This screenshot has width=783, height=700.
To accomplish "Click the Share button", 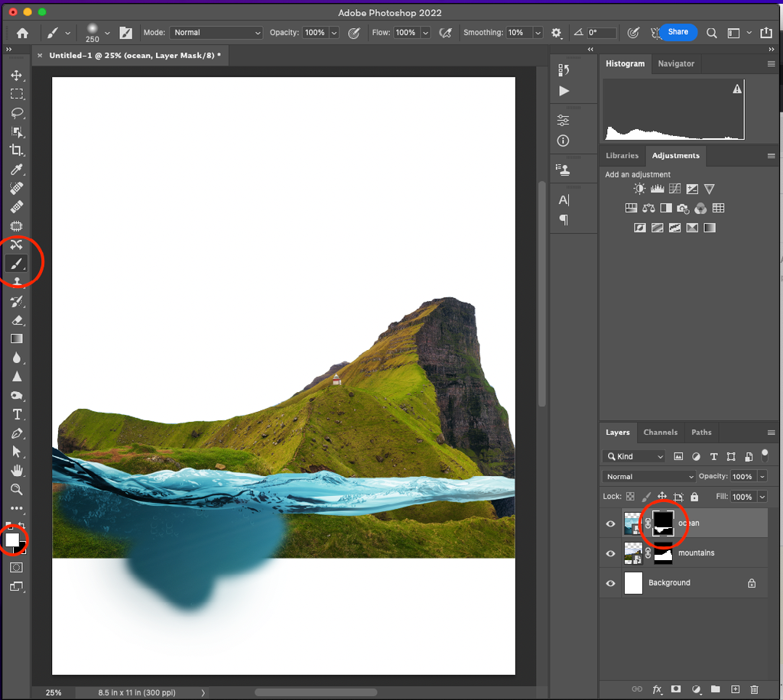I will tap(677, 32).
